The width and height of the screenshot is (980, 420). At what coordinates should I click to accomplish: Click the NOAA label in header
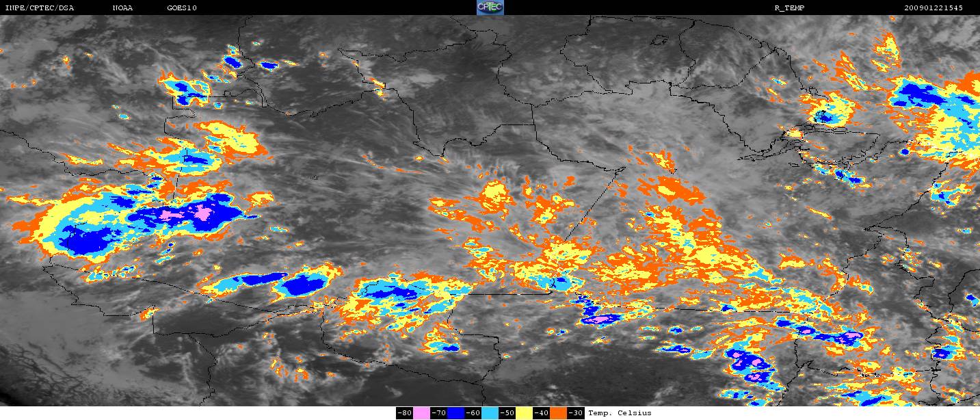click(122, 8)
